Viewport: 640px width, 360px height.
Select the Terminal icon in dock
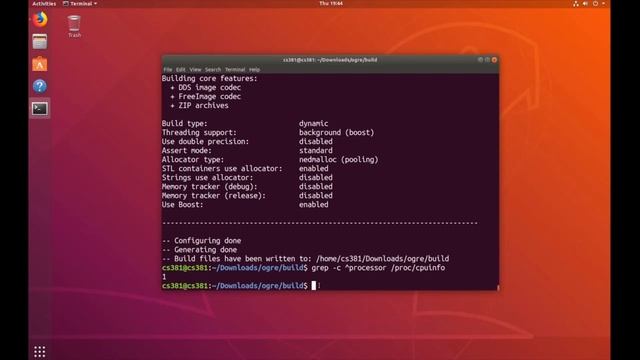pyautogui.click(x=40, y=109)
